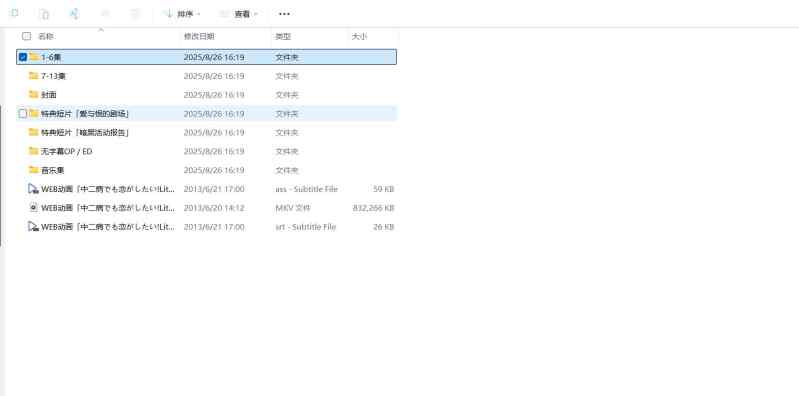Click the size value 832,266 KB

coord(374,208)
